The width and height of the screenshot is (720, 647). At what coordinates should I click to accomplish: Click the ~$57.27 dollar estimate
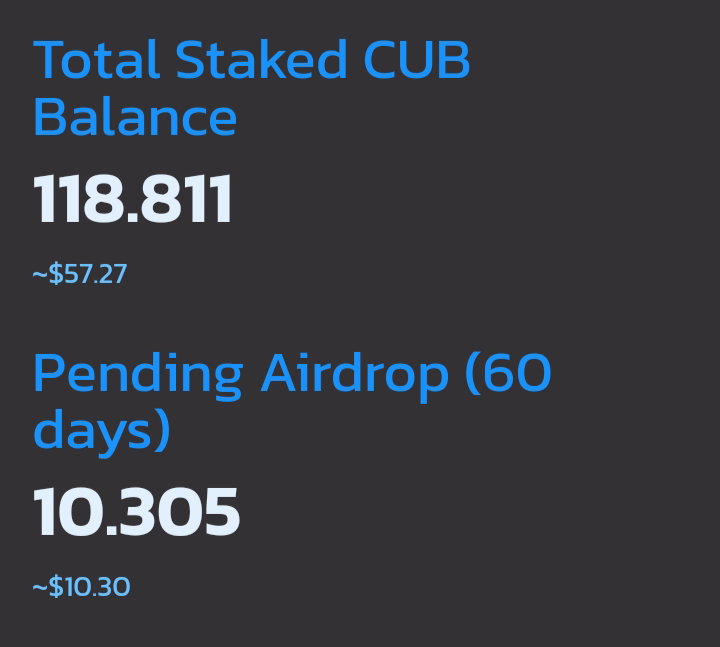(80, 274)
